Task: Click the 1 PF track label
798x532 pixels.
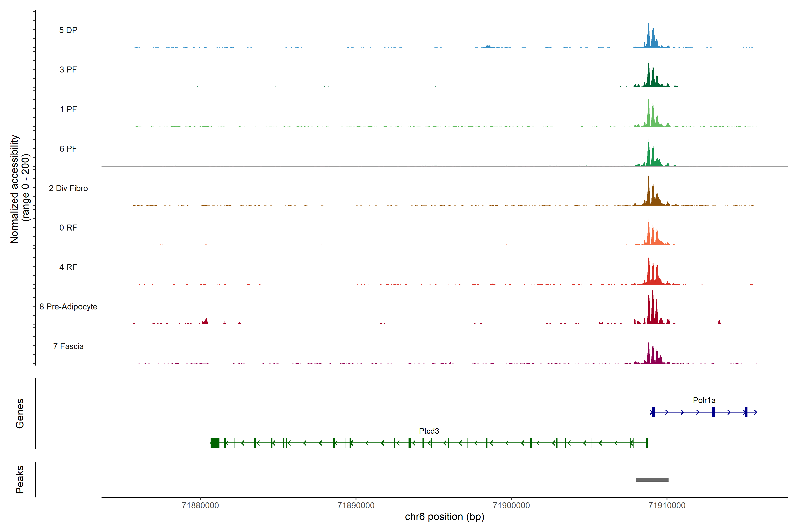Action: point(68,109)
